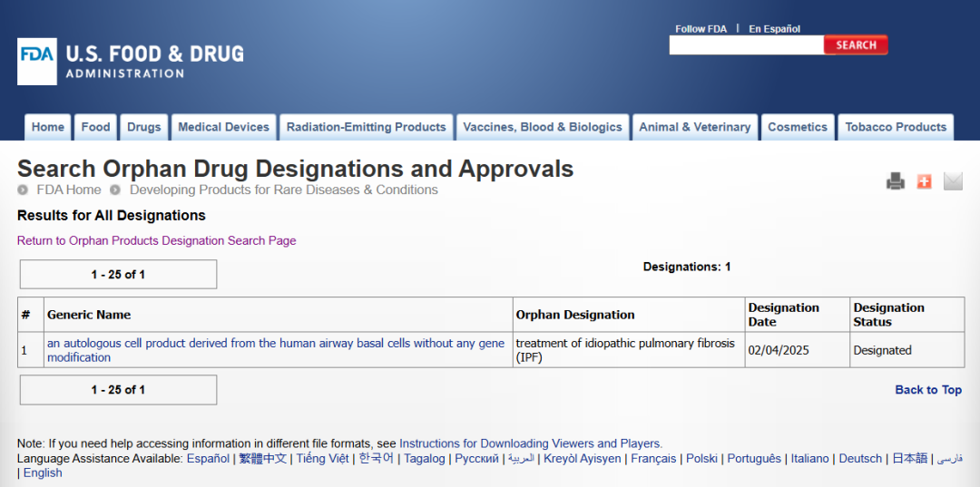Switch to En Español link

point(774,29)
